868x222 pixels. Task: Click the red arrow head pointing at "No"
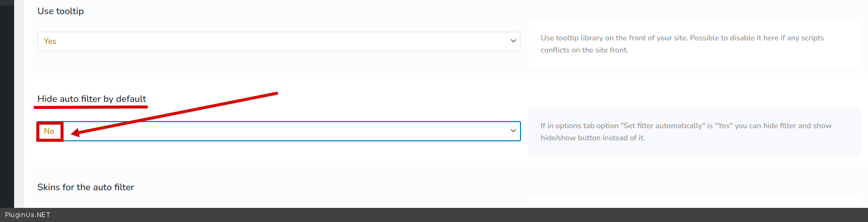[76, 133]
